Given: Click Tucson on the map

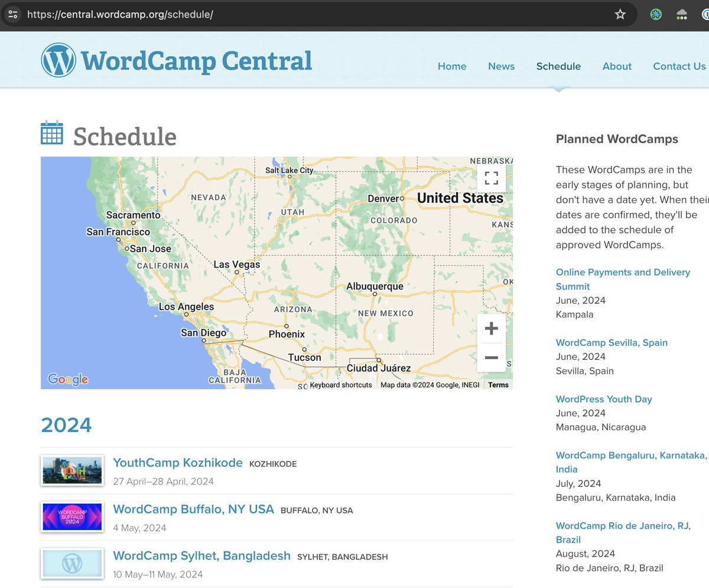Looking at the screenshot, I should [305, 358].
